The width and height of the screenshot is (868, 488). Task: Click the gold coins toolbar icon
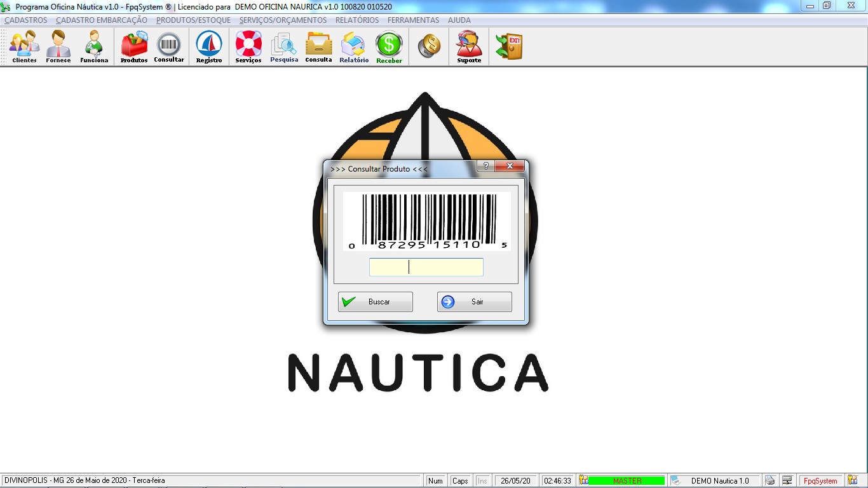coord(430,46)
